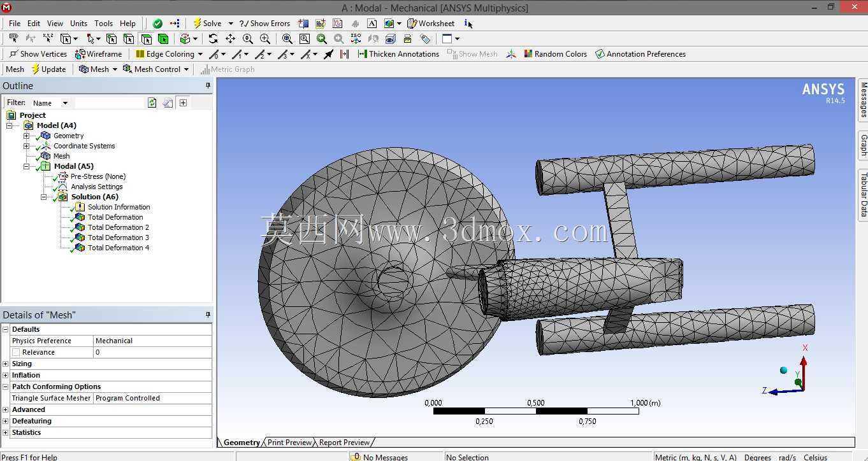Click the Outline filter text field
868x461 pixels.
(x=110, y=103)
